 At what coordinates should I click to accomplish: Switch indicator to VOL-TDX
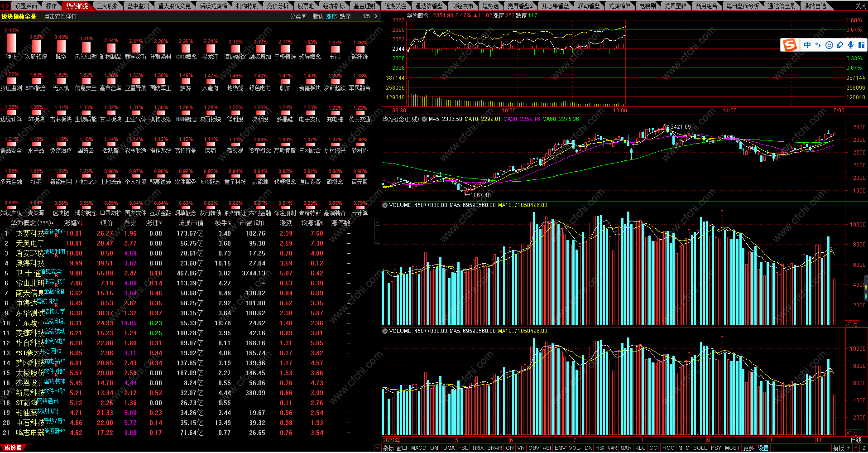click(x=580, y=448)
